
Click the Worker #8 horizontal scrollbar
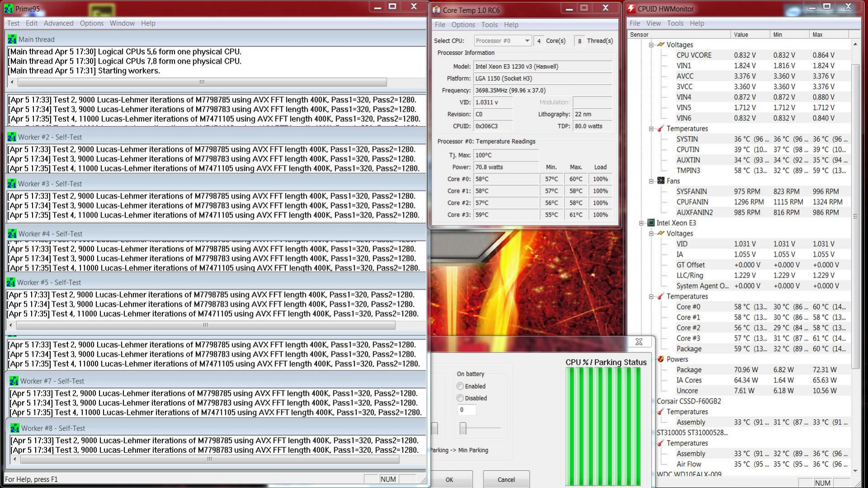click(209, 459)
